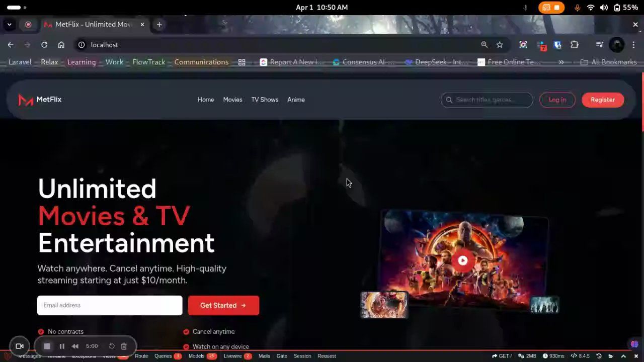Open the Free Online Te... bookmark

(509, 62)
